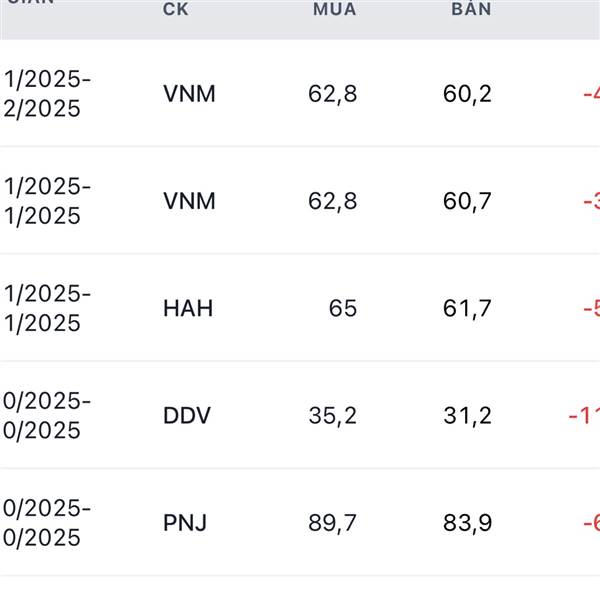Select the 31,2 sell price for DDV
600x600 pixels.
[x=467, y=415]
